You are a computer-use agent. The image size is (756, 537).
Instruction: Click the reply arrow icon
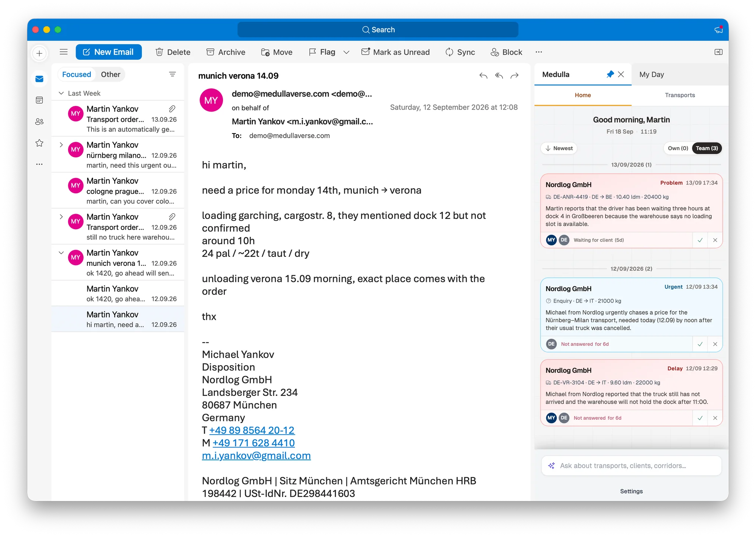(483, 76)
